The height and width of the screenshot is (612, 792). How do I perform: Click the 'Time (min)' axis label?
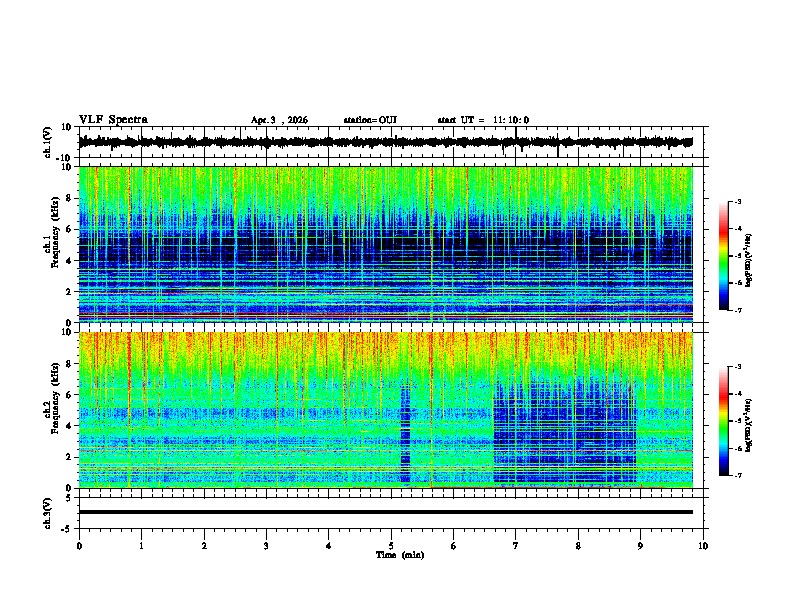(400, 555)
